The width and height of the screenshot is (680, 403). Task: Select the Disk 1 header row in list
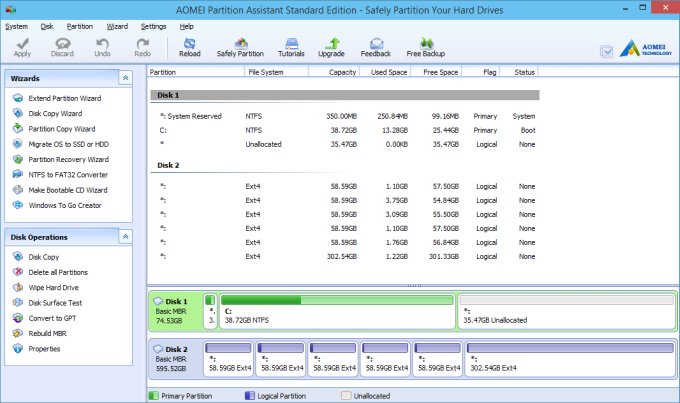345,95
